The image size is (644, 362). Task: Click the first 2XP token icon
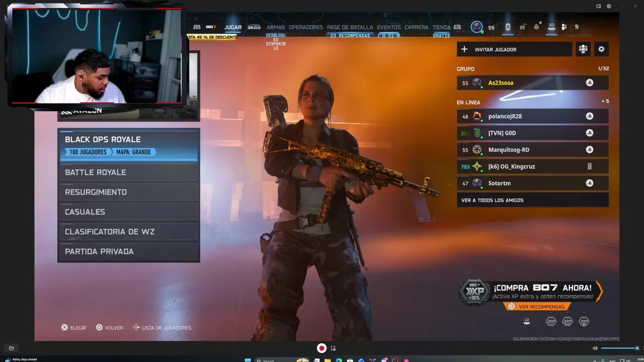(x=551, y=321)
